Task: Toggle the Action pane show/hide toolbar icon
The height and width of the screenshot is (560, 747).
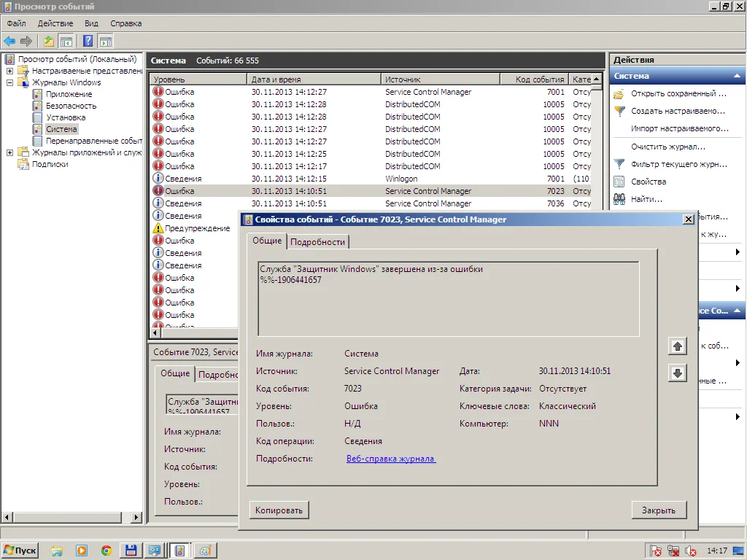Action: click(x=106, y=41)
